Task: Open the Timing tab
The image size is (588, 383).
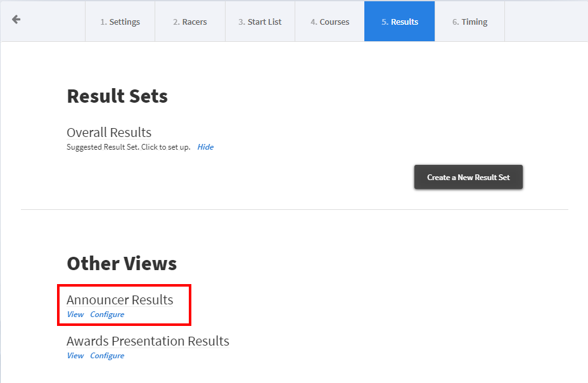Action: (x=470, y=22)
